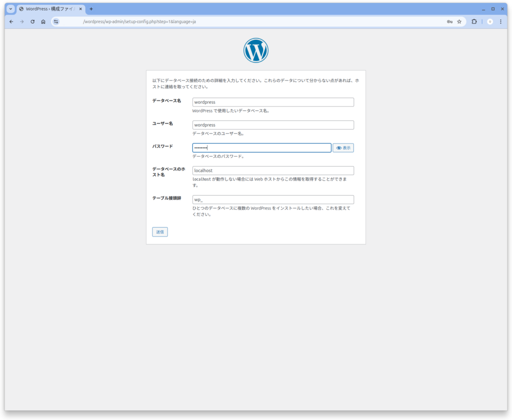Minimize the browser window

483,9
